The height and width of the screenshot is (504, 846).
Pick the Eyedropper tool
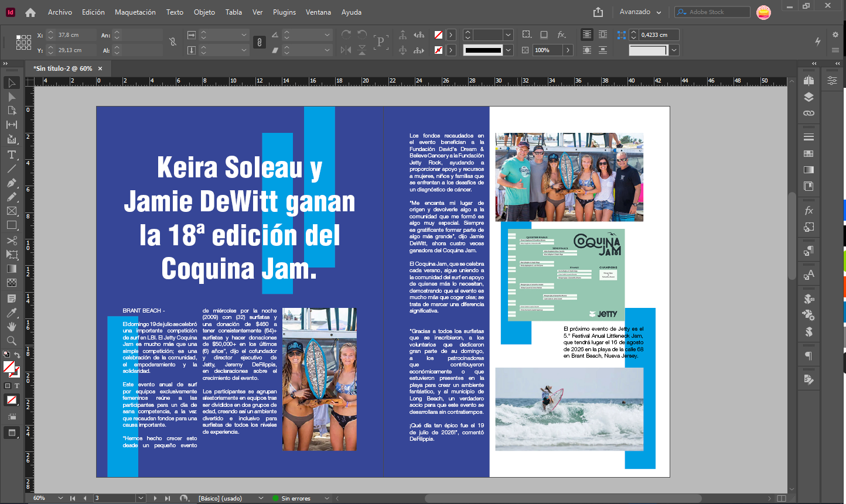click(x=11, y=313)
